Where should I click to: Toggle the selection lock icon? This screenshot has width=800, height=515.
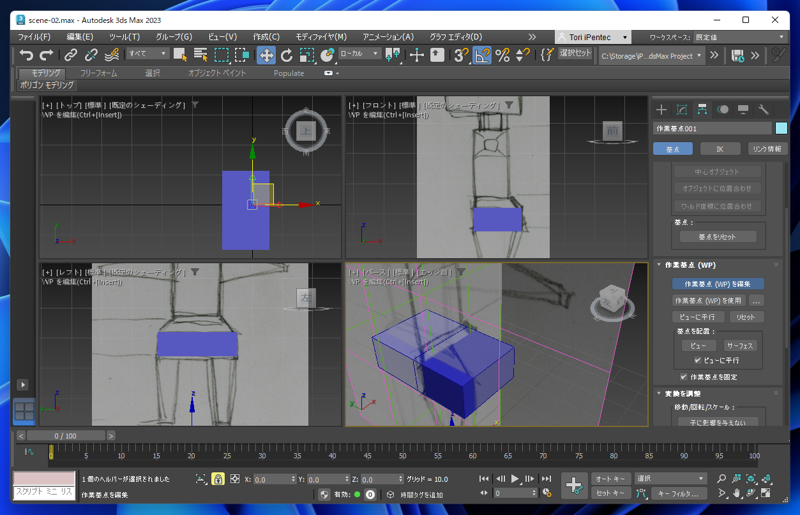(218, 479)
